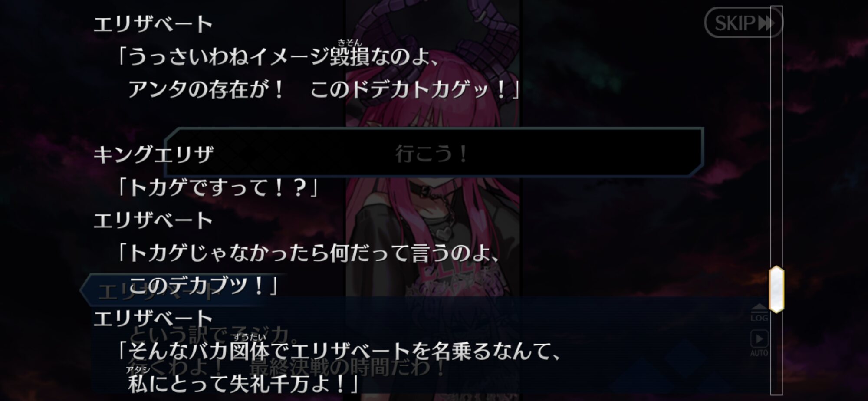
Task: Click scrollbar track below the thumb
Action: 776,354
